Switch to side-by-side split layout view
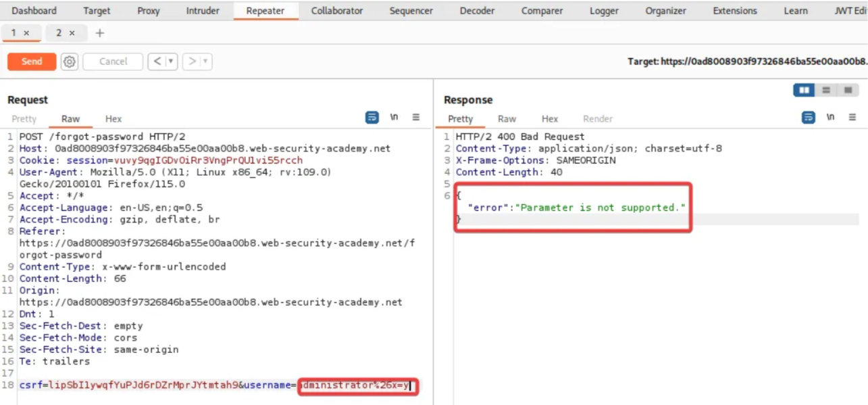The width and height of the screenshot is (868, 405). (x=804, y=90)
